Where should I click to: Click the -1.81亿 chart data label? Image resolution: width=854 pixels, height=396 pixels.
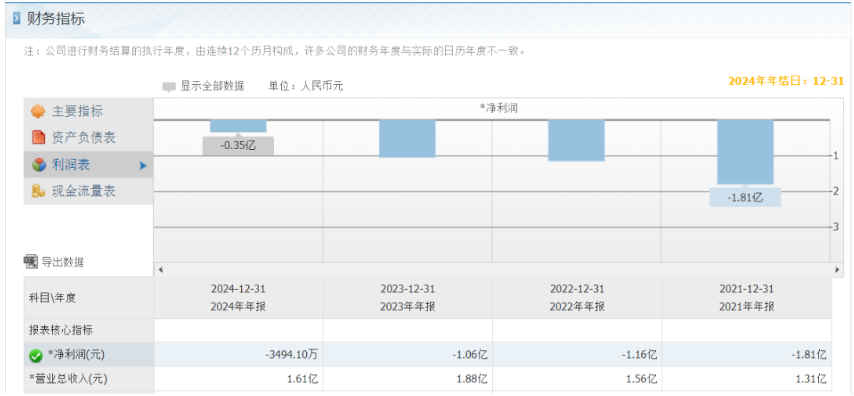pyautogui.click(x=745, y=197)
